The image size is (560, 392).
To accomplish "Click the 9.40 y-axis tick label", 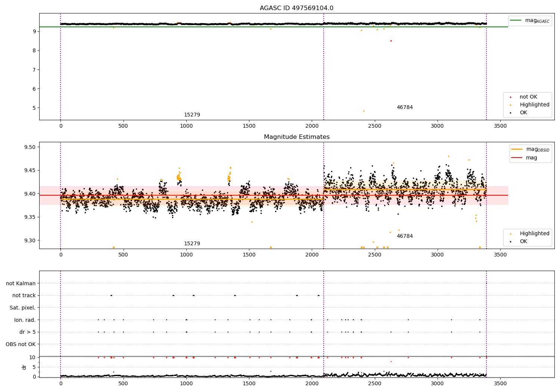I will click(x=29, y=194).
